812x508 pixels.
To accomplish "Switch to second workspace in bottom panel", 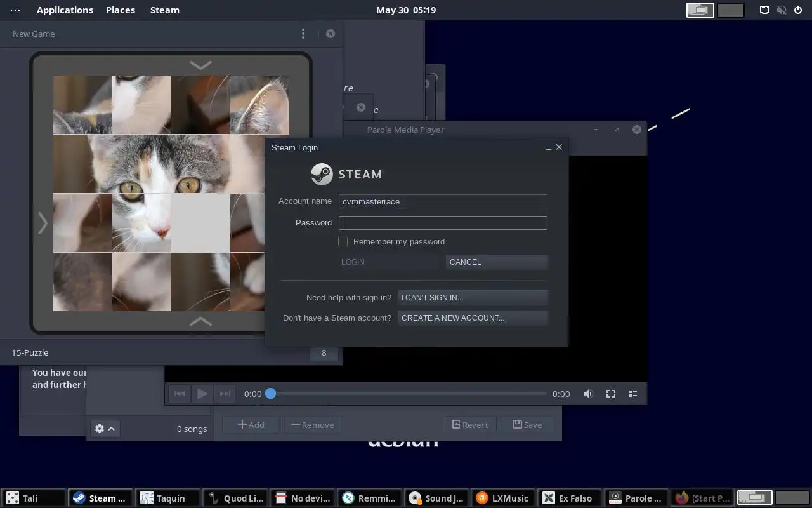I will [792, 498].
